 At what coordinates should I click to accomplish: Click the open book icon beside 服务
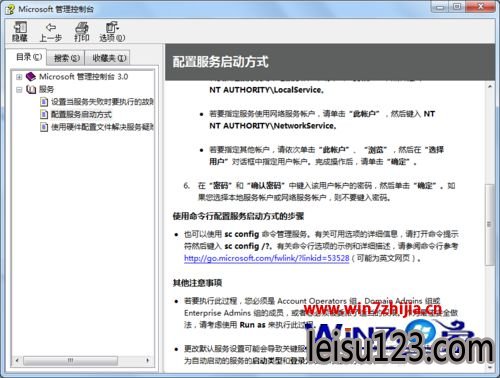pyautogui.click(x=31, y=89)
